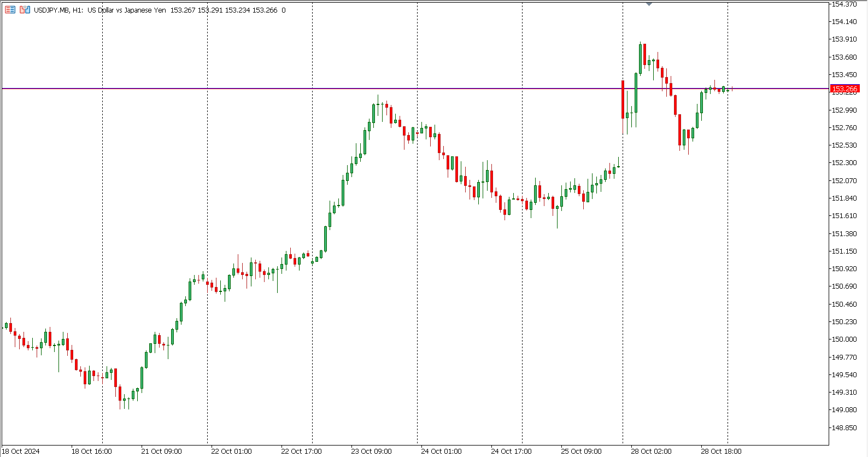Click the 28 Oct 02:00 time label
Viewport: 868px width, 457px height.
click(652, 451)
